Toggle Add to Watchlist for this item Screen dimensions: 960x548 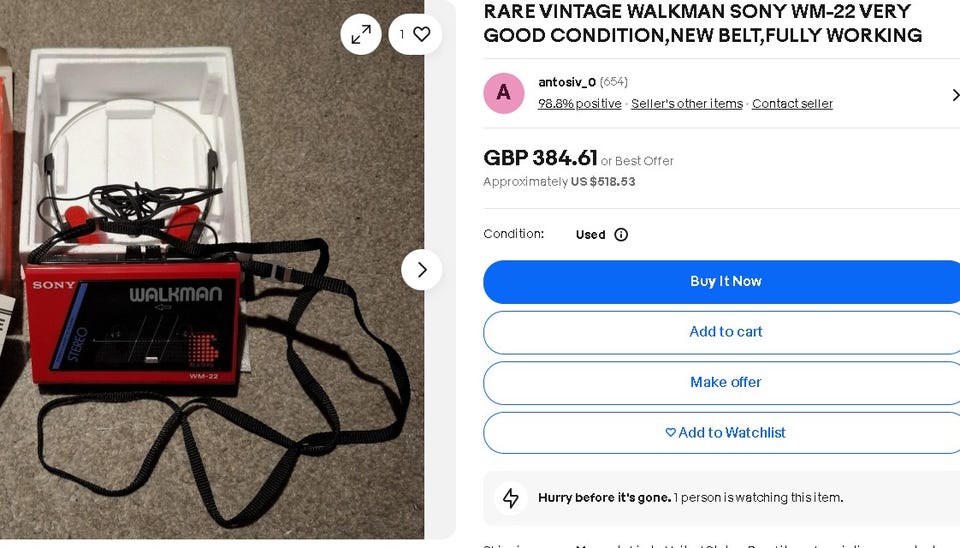(725, 433)
